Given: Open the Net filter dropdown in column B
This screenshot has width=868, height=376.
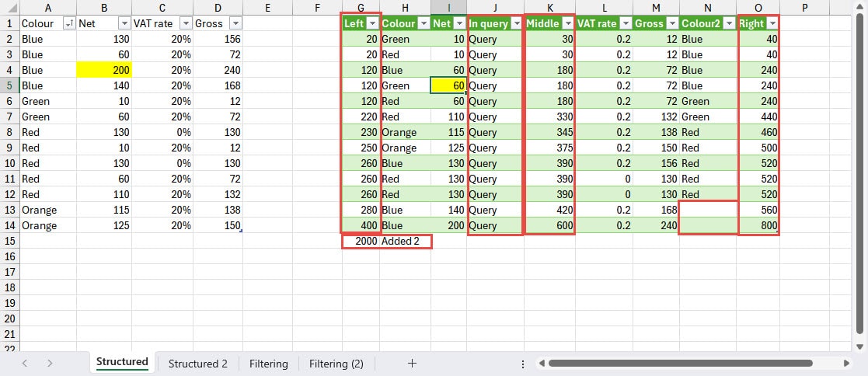Looking at the screenshot, I should (x=124, y=24).
